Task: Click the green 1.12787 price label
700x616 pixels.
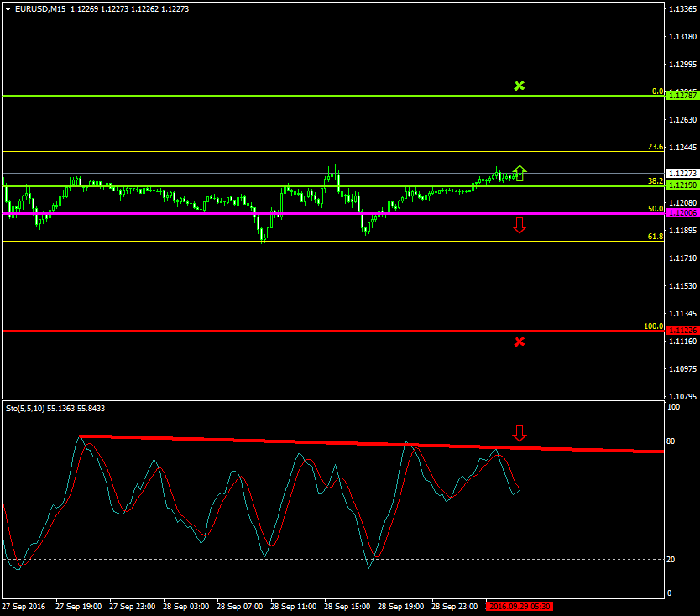Action: [681, 97]
